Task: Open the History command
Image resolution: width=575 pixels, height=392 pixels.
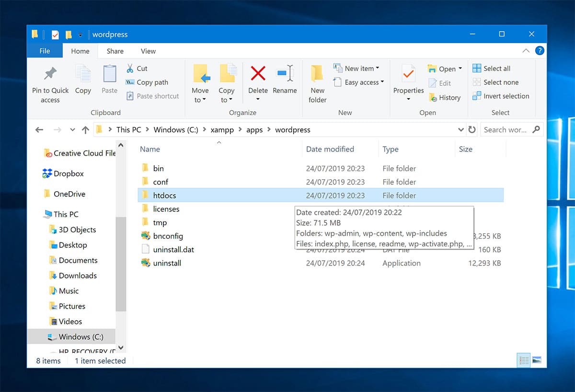Action: pos(445,97)
